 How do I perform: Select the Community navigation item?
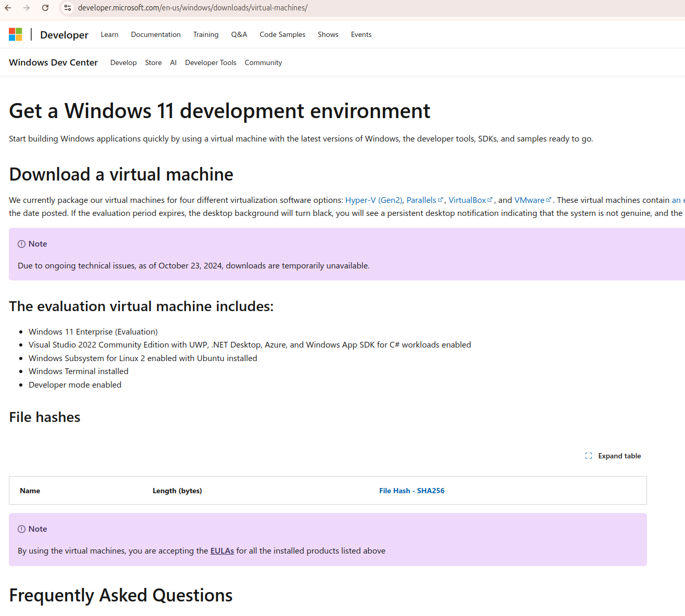tap(263, 62)
